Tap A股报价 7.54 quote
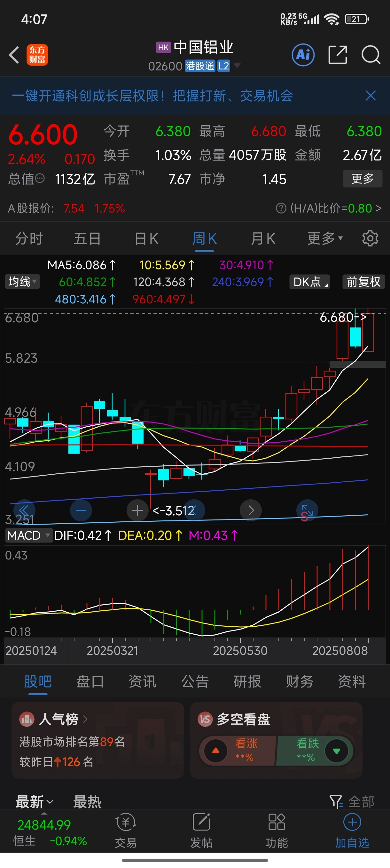The width and height of the screenshot is (390, 868). 74,208
